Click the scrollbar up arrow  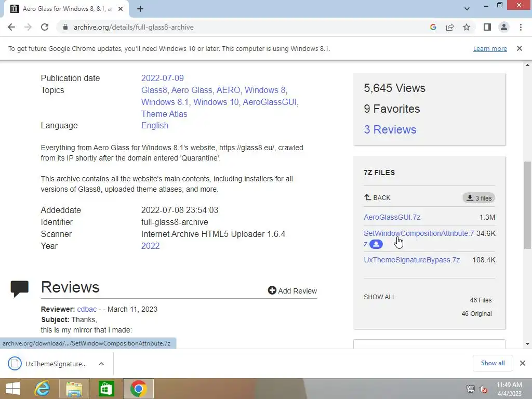click(x=527, y=65)
